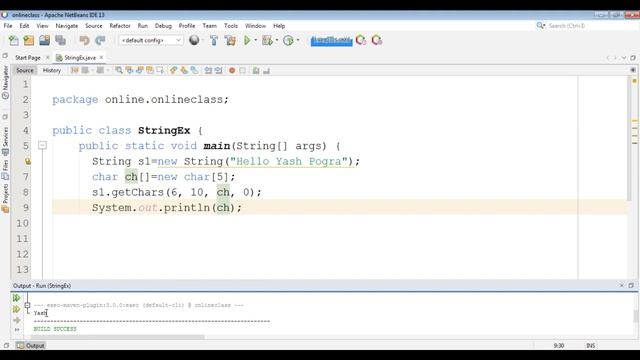Collapse the exec-maven-plugin output fold
This screenshot has height=360, width=640.
(x=27, y=305)
